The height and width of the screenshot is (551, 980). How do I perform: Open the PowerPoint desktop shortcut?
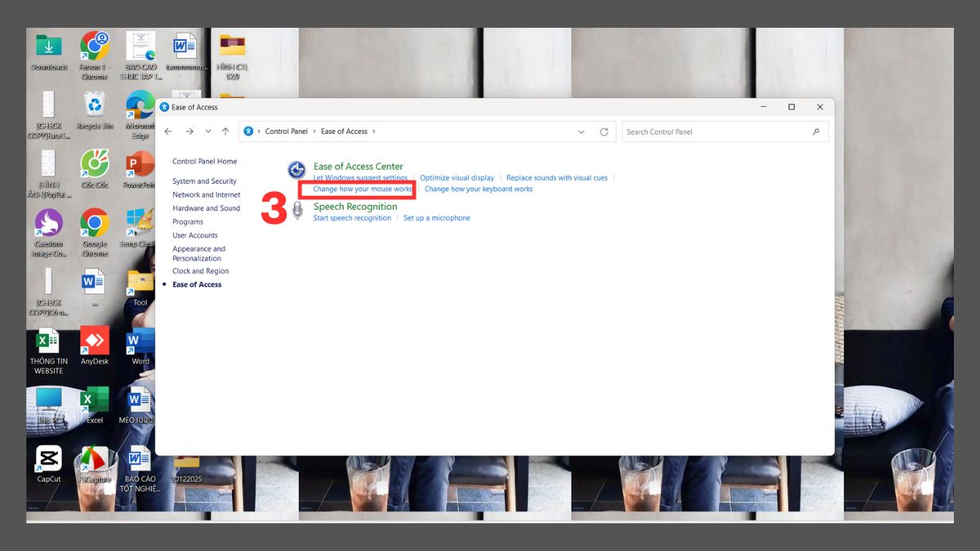point(140,164)
